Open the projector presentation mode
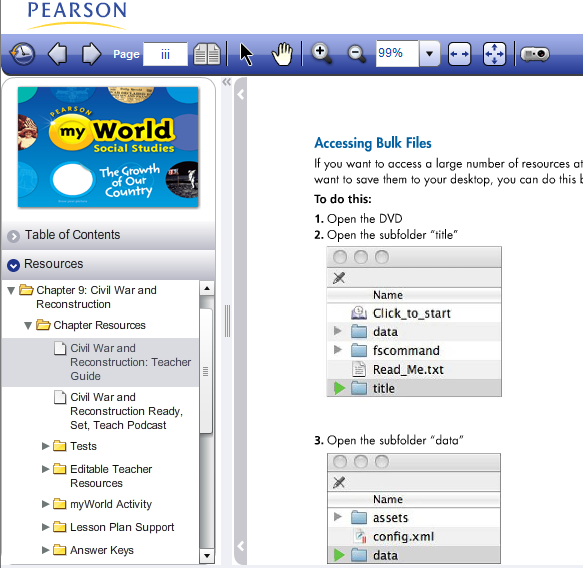Viewport: 583px width, 568px height. [x=535, y=54]
